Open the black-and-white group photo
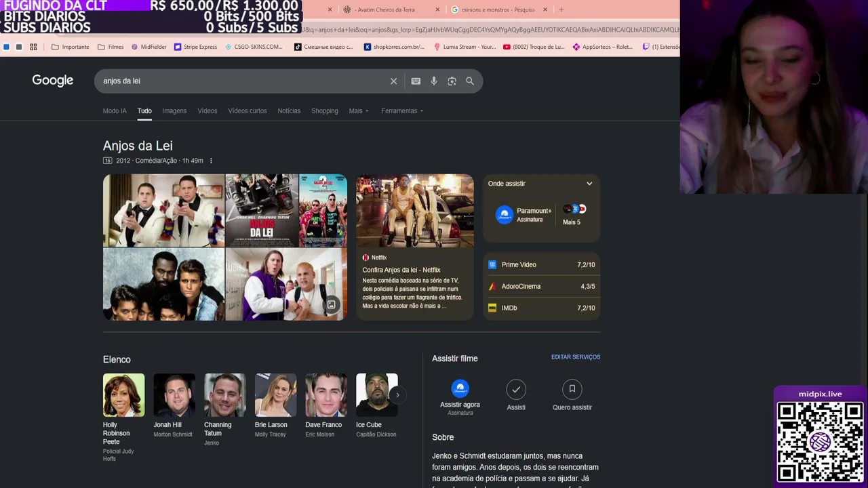 click(x=163, y=285)
